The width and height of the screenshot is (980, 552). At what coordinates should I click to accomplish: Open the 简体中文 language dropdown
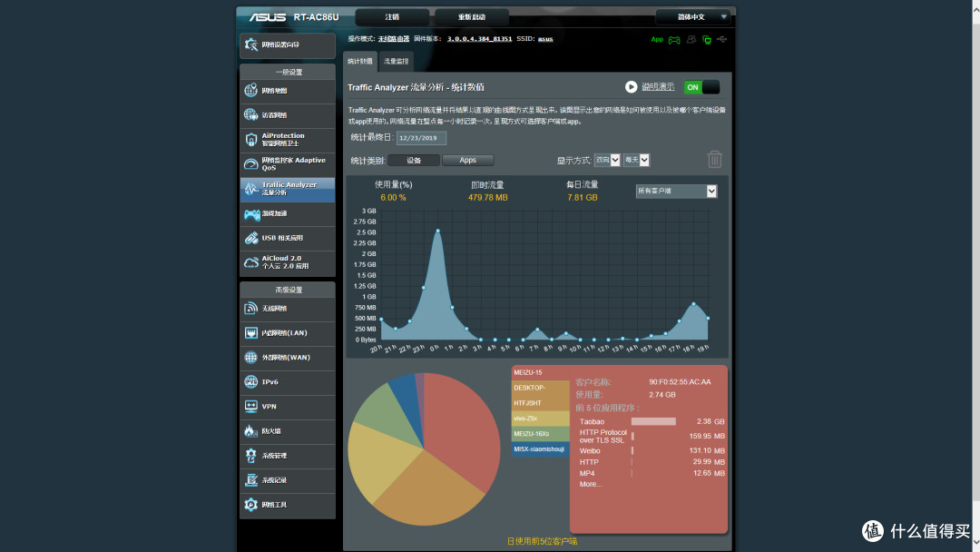[x=692, y=17]
